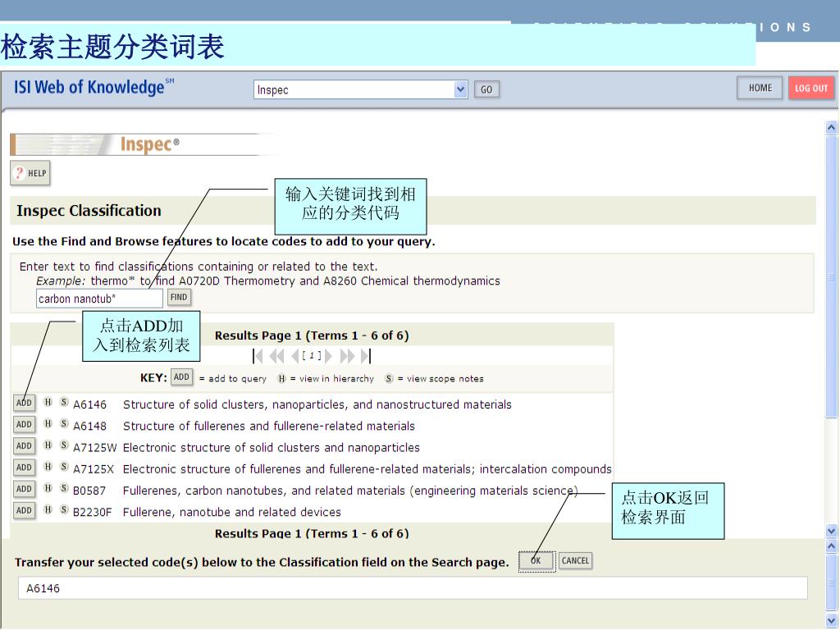The image size is (840, 630).
Task: Click the double-left rewind pagination arrow
Action: [x=276, y=356]
